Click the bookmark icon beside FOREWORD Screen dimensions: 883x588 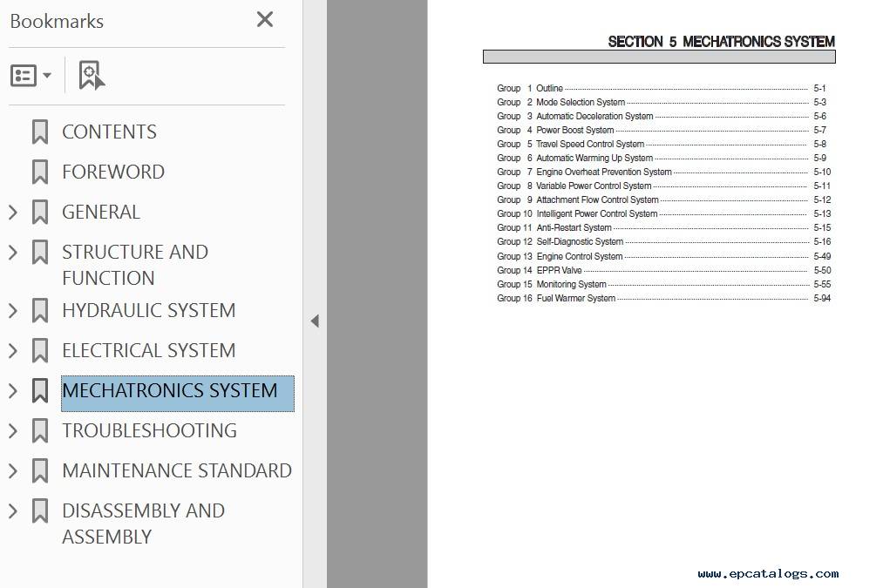(40, 172)
